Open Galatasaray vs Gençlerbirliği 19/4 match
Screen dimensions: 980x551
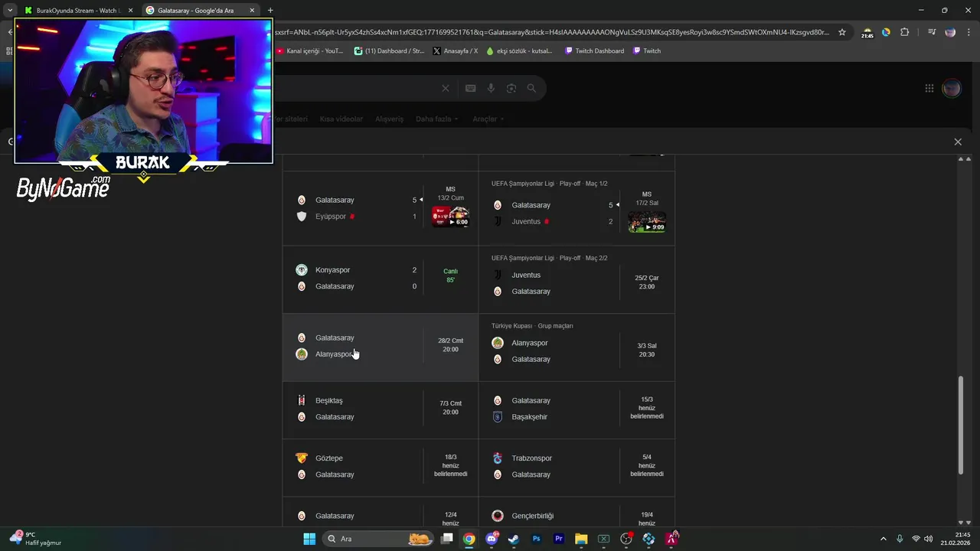coord(577,512)
